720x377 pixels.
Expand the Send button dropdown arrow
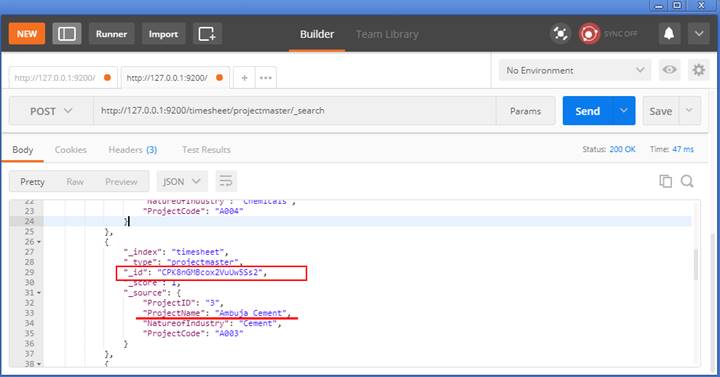click(x=624, y=111)
